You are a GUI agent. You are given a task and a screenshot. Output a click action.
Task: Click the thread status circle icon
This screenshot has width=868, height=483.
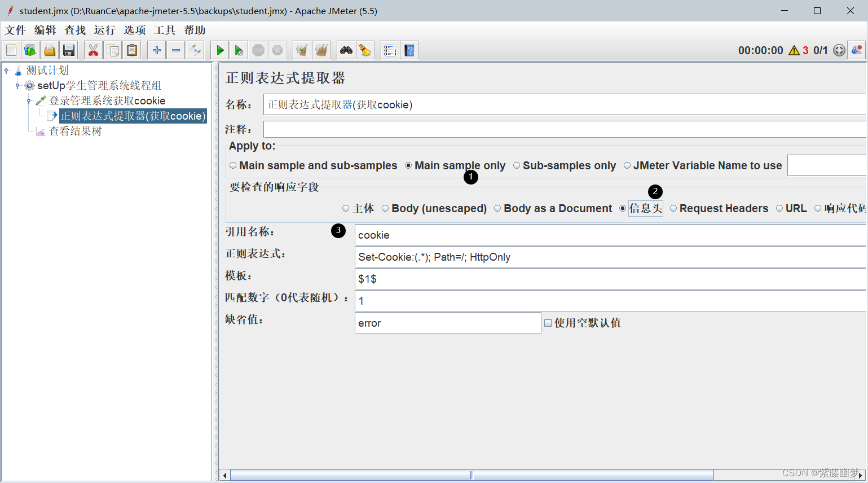pyautogui.click(x=839, y=50)
